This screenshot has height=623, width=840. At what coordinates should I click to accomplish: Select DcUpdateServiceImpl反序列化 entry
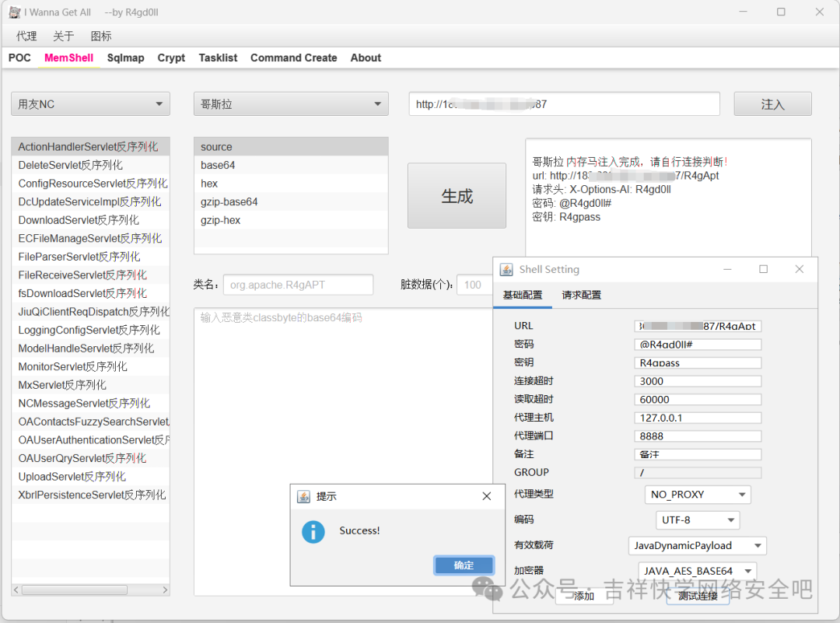point(90,201)
